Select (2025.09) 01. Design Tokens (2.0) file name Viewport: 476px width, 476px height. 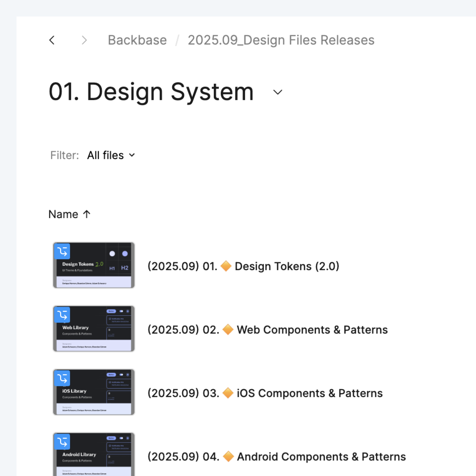(243, 266)
